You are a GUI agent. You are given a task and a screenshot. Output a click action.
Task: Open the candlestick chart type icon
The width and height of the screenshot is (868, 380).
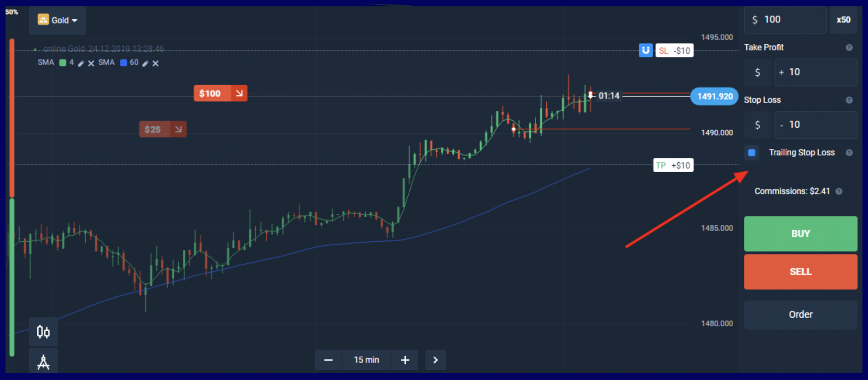coord(43,332)
